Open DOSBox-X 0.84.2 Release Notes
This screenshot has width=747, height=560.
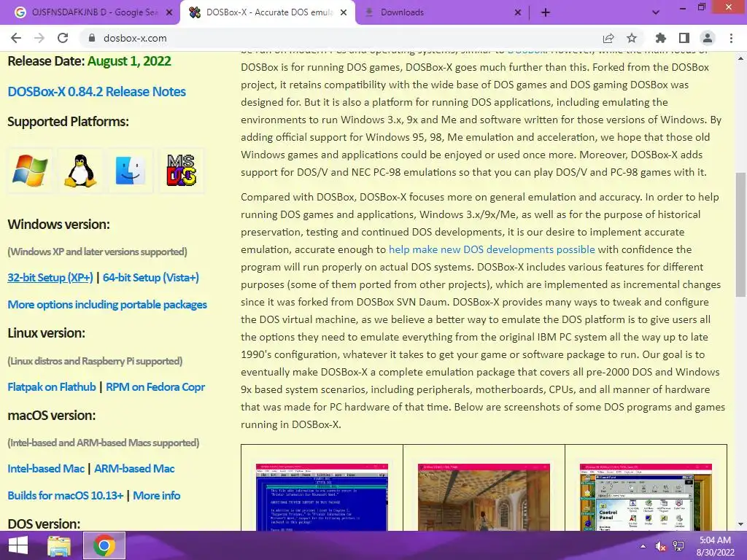(x=97, y=91)
